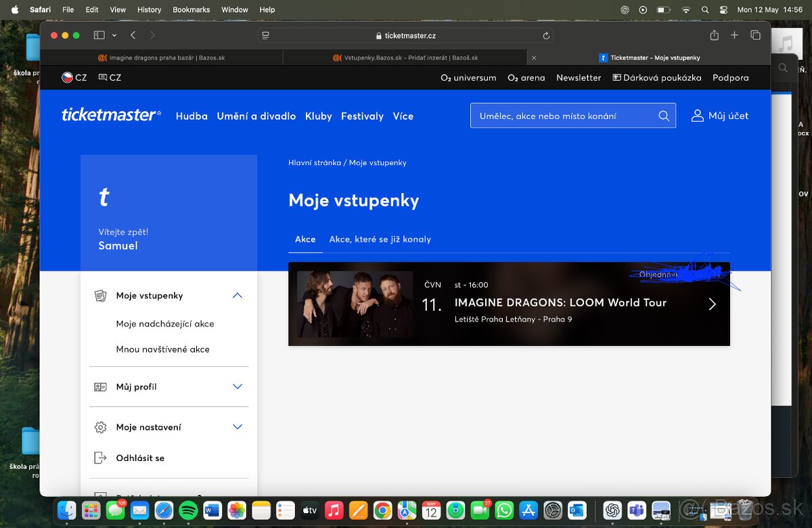Click the Dárková poukázka link
The image size is (812, 528).
[x=657, y=77]
